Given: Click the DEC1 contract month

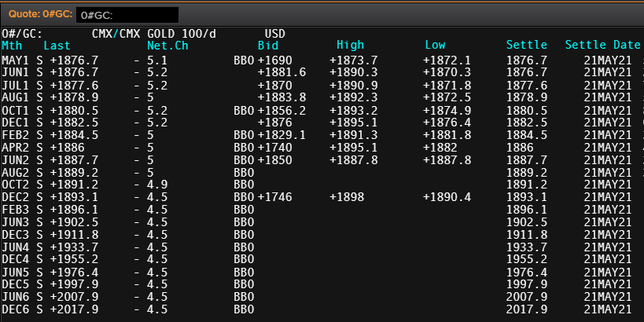Looking at the screenshot, I should pyautogui.click(x=14, y=122).
